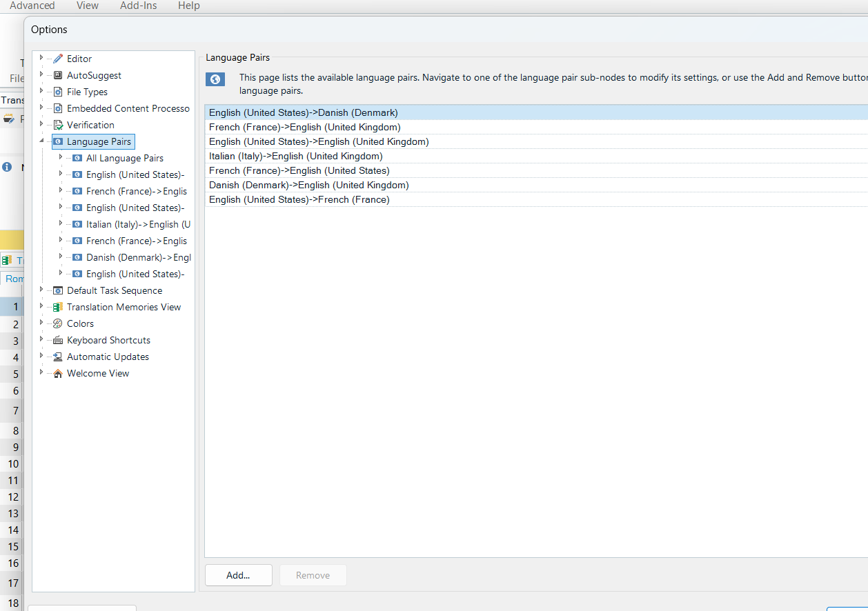Image resolution: width=868 pixels, height=611 pixels.
Task: Select row number 5 in background grid
Action: pyautogui.click(x=12, y=374)
